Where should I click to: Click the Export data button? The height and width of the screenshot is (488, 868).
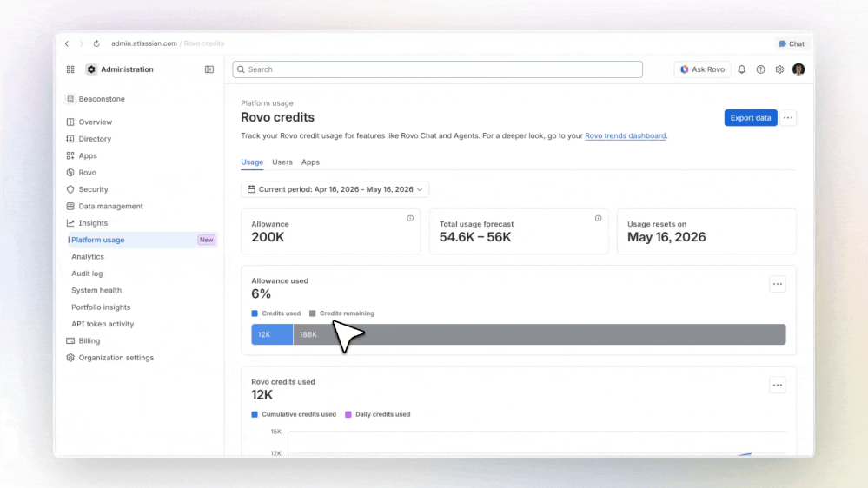(751, 118)
